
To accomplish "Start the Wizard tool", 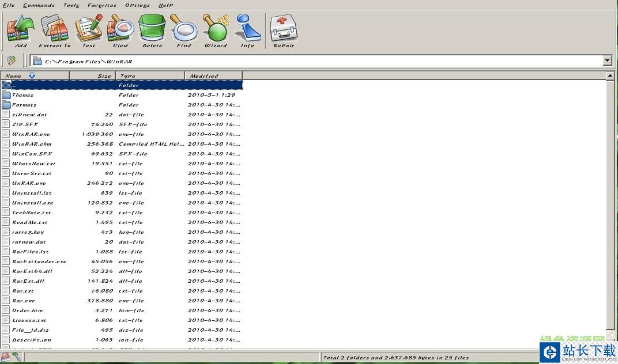I will pyautogui.click(x=216, y=30).
